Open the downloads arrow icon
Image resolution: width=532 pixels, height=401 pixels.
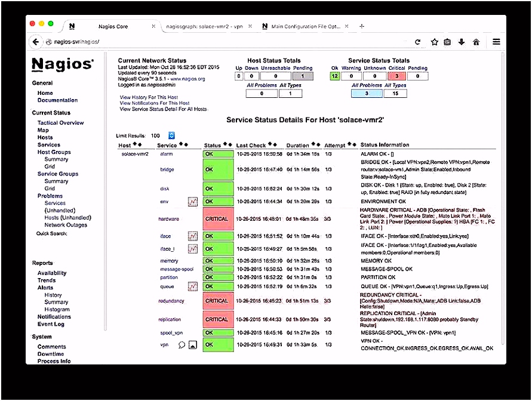(462, 42)
